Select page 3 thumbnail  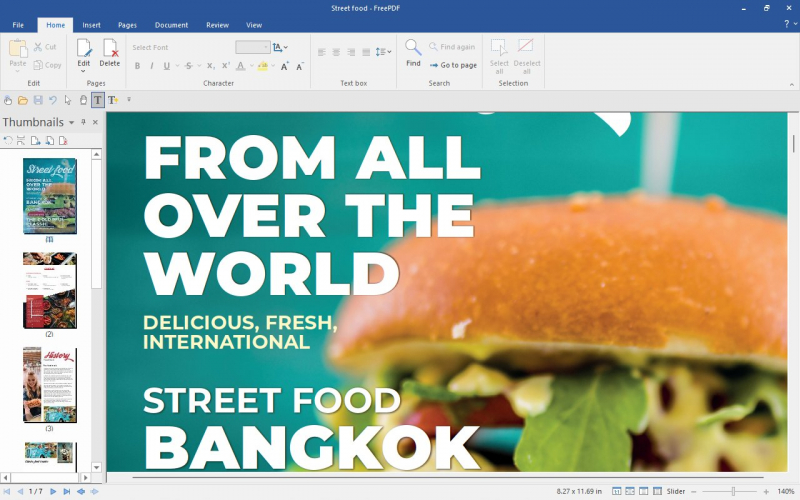(49, 385)
